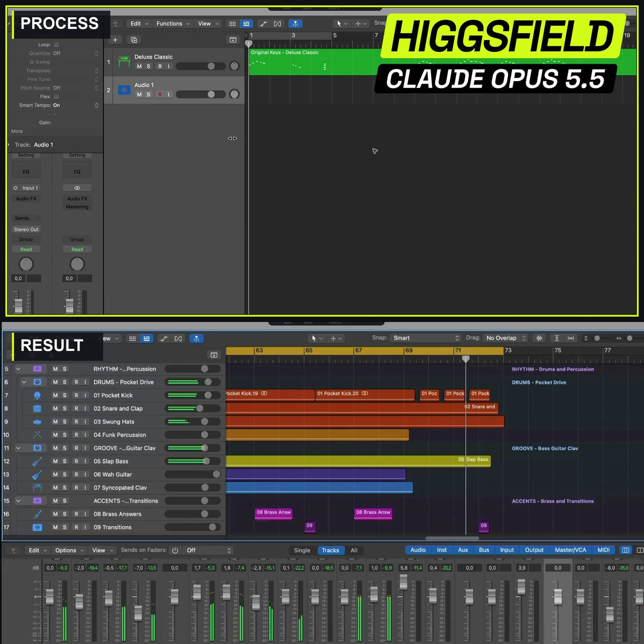
Task: Record-enable the 06 Wah Guitar track
Action: coord(76,474)
